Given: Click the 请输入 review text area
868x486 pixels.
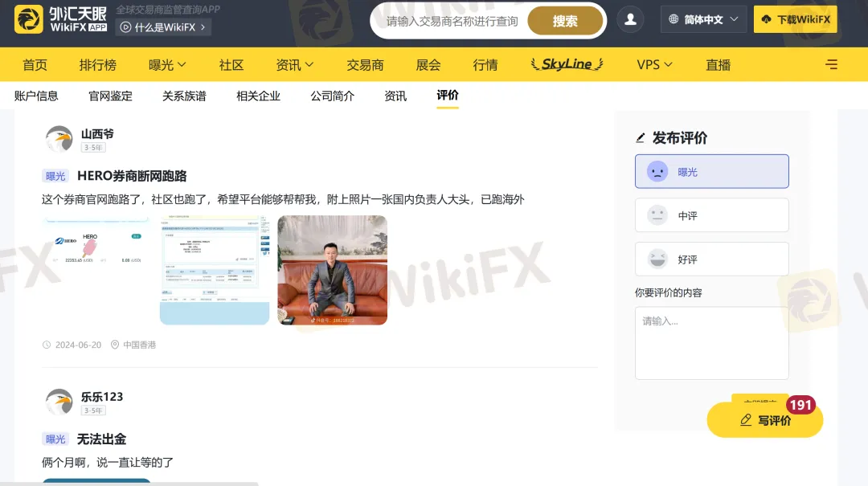Looking at the screenshot, I should (711, 343).
